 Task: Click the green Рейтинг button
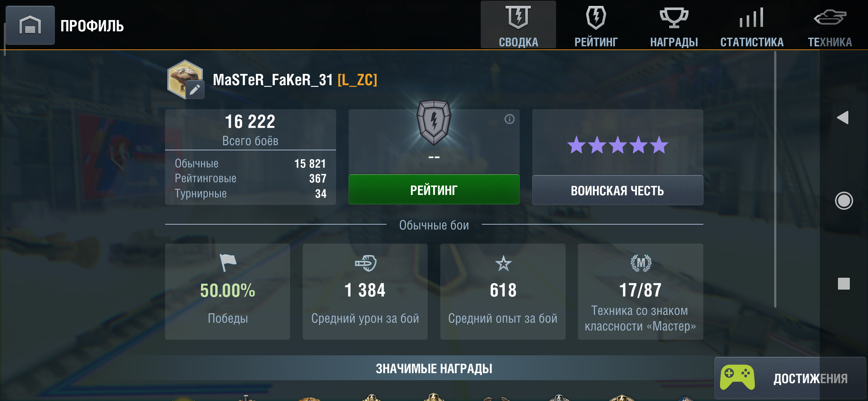point(434,190)
